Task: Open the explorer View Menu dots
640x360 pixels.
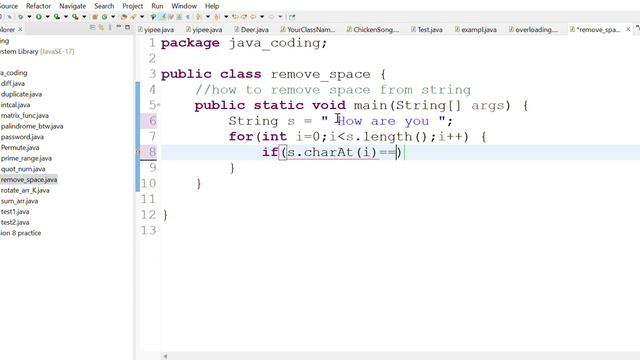Action: point(110,27)
